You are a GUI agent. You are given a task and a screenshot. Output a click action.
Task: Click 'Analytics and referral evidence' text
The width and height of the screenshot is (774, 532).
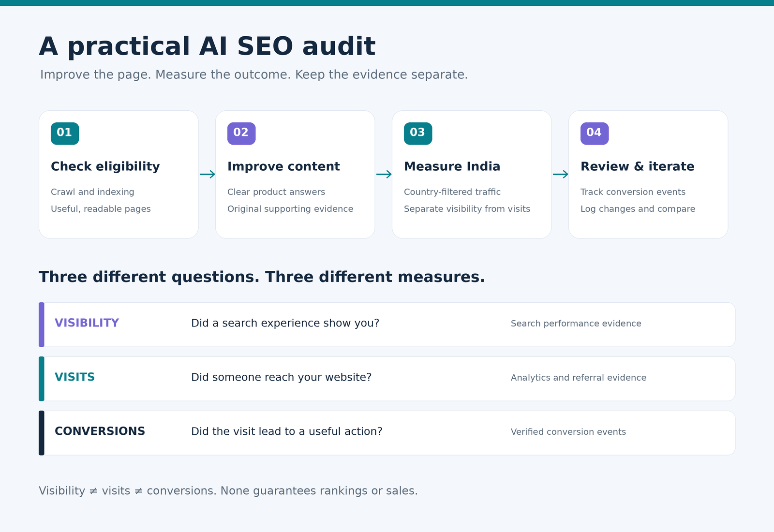pos(578,378)
